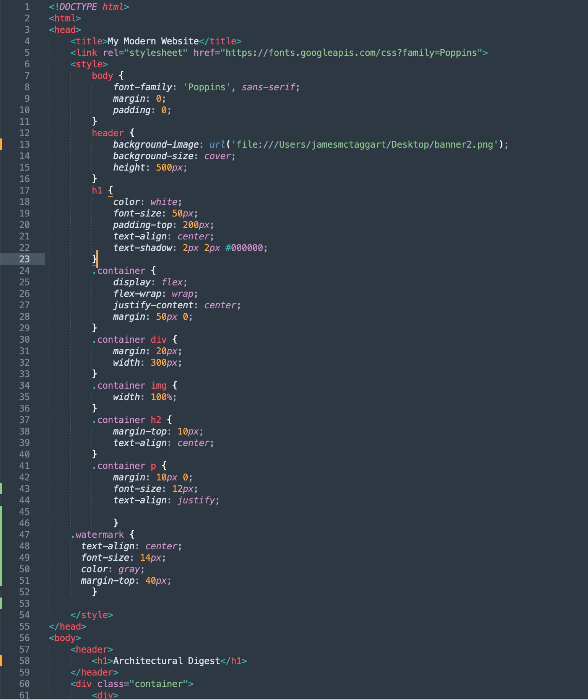Click the '.container div' selector

pos(129,339)
